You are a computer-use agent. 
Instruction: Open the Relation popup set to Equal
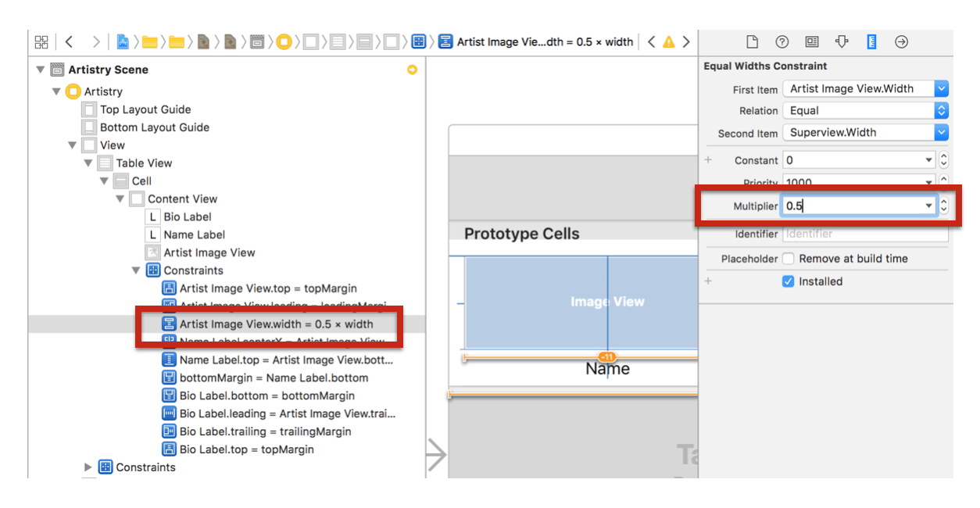tap(942, 111)
